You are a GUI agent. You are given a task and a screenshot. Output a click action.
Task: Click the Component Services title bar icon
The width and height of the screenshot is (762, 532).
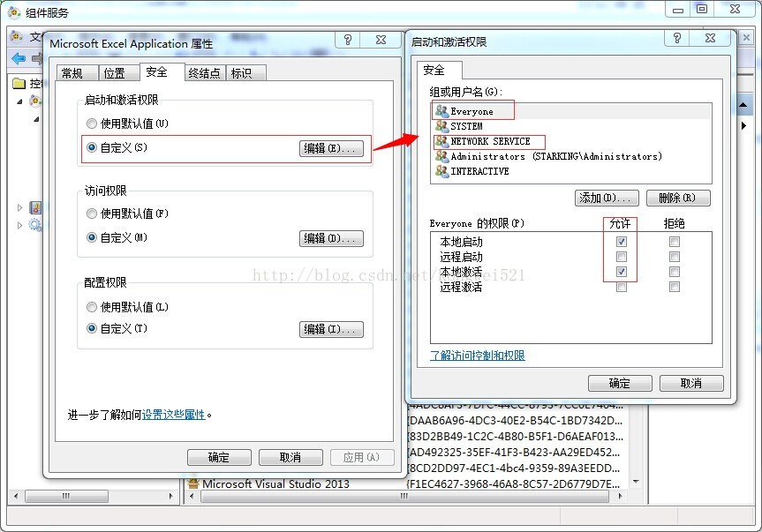[15, 11]
